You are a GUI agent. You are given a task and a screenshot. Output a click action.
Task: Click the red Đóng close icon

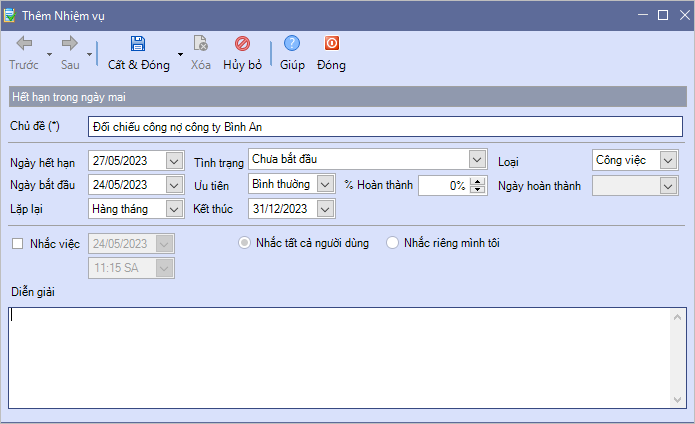tap(331, 44)
